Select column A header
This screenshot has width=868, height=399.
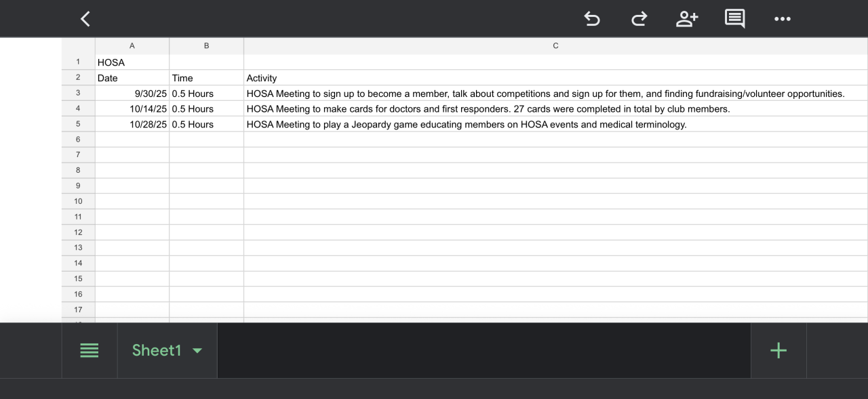click(x=132, y=45)
